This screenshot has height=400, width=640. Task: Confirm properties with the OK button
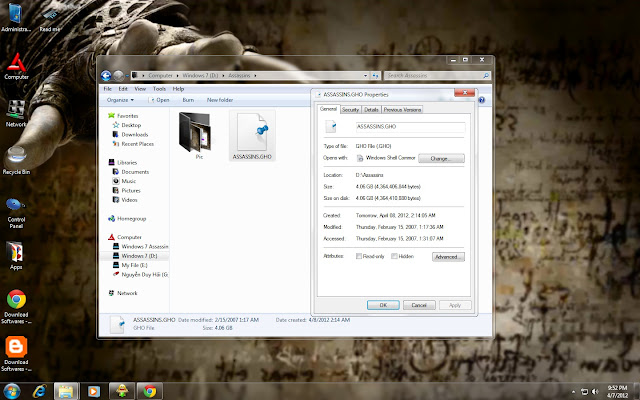pos(383,305)
